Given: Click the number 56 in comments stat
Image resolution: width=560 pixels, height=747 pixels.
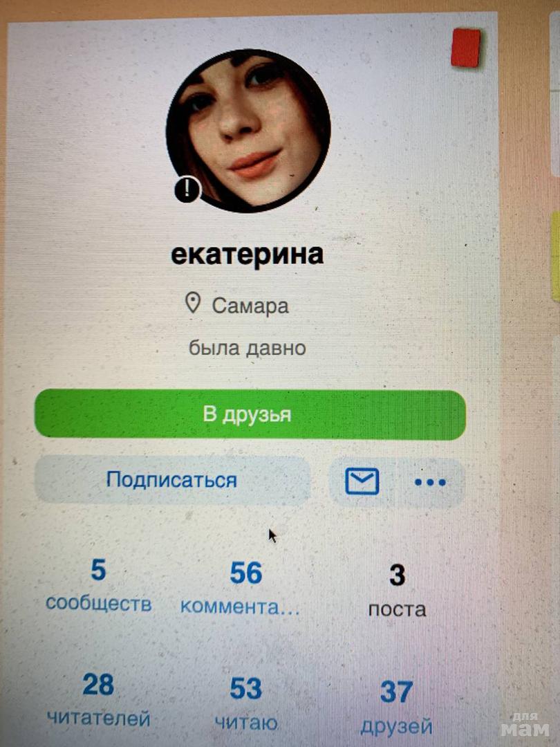Looking at the screenshot, I should tap(245, 573).
